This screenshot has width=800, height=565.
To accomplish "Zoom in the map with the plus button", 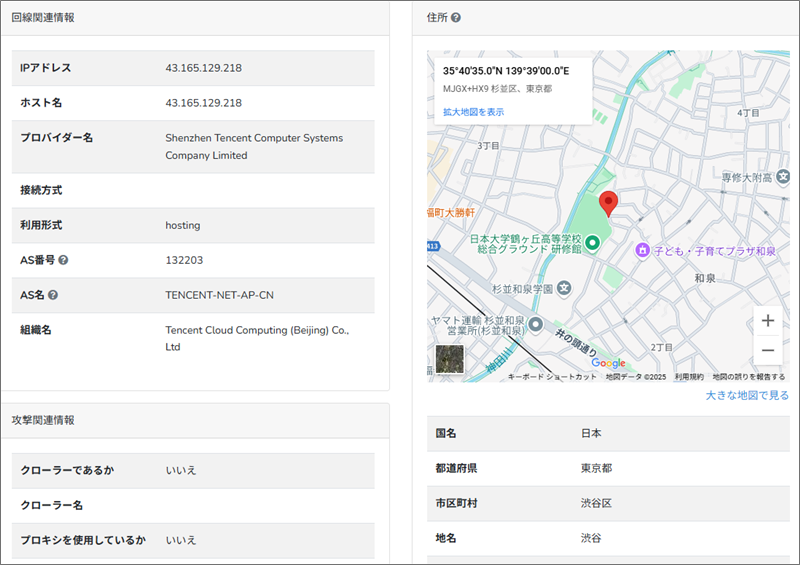I will click(x=767, y=321).
